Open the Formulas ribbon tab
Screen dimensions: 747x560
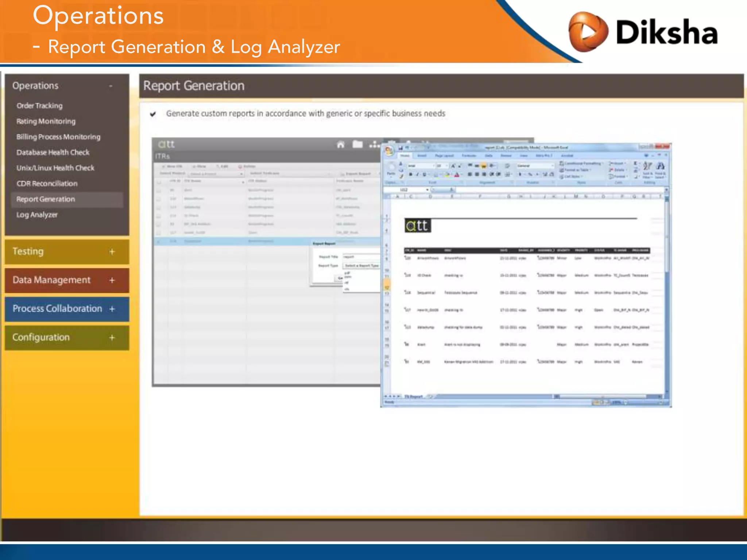click(469, 156)
